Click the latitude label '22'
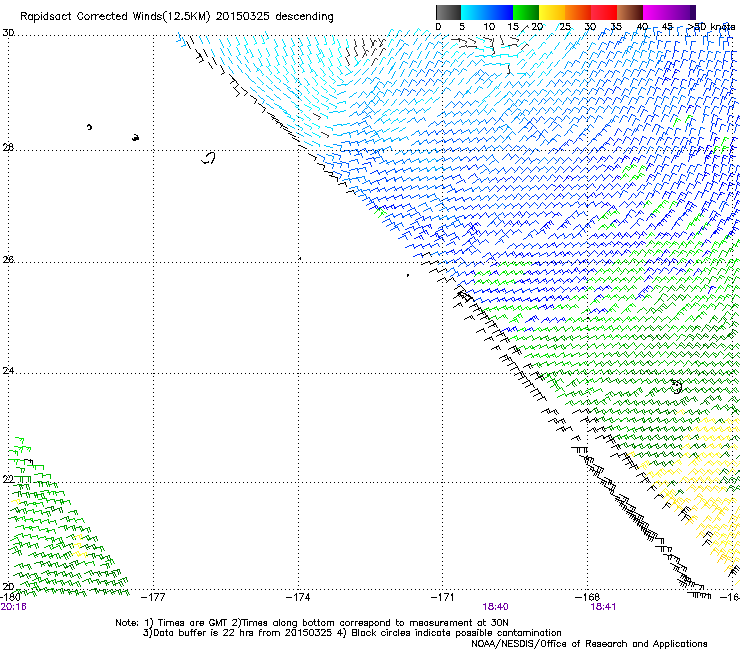740x650 pixels. pyautogui.click(x=8, y=480)
